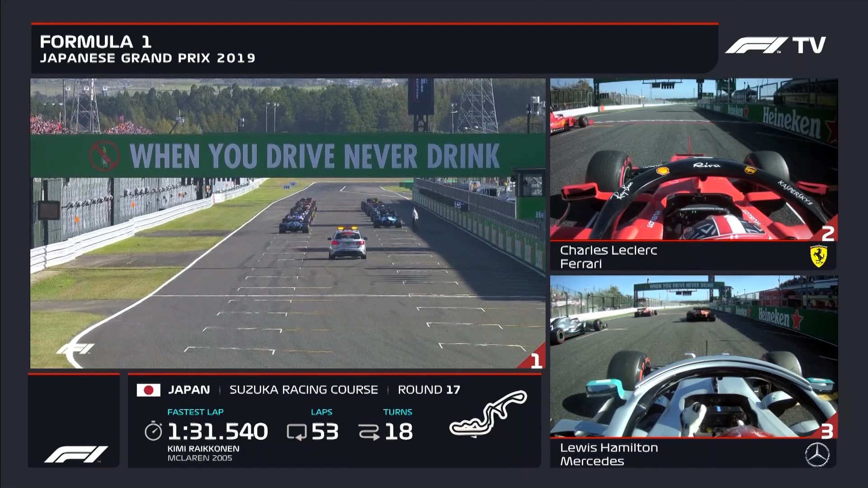This screenshot has width=868, height=488.
Task: Click the Ferrari prancing horse badge
Action: pos(818,256)
